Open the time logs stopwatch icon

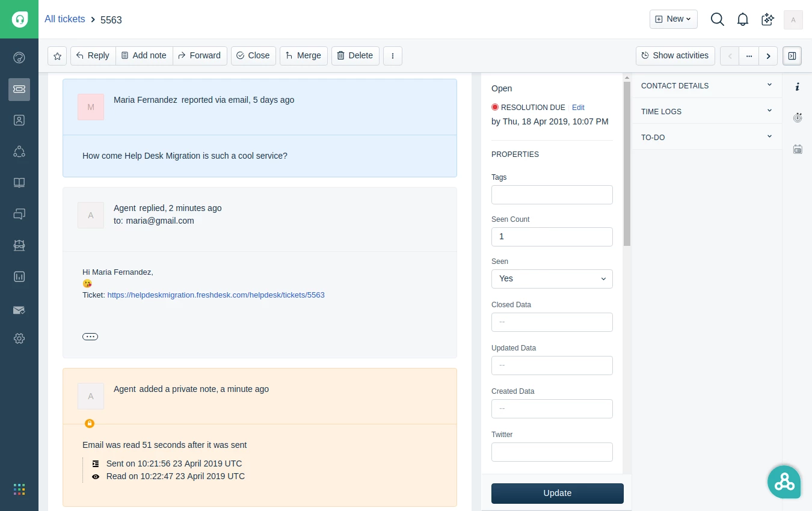click(798, 118)
